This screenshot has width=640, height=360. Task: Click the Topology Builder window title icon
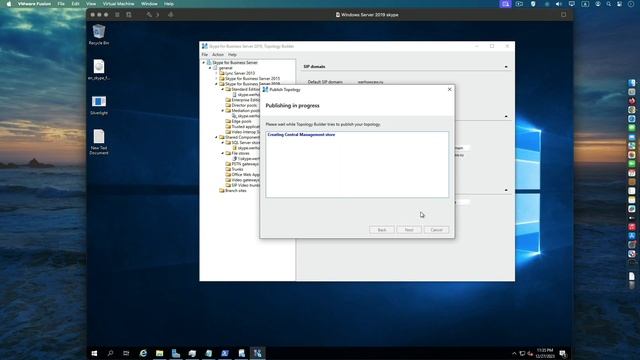click(205, 46)
